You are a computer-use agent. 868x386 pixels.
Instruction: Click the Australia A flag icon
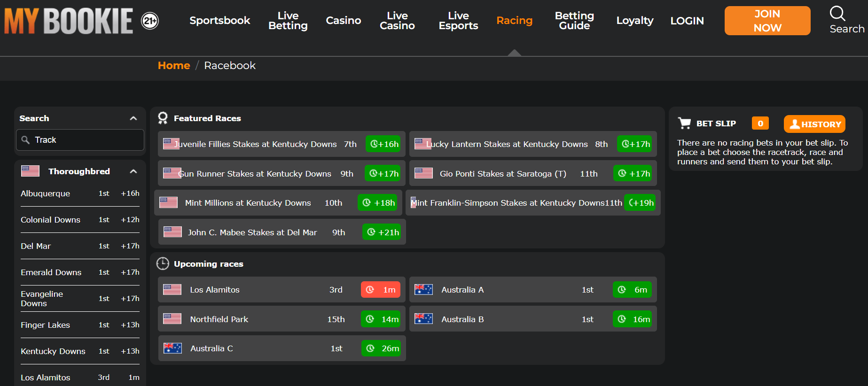pyautogui.click(x=423, y=290)
